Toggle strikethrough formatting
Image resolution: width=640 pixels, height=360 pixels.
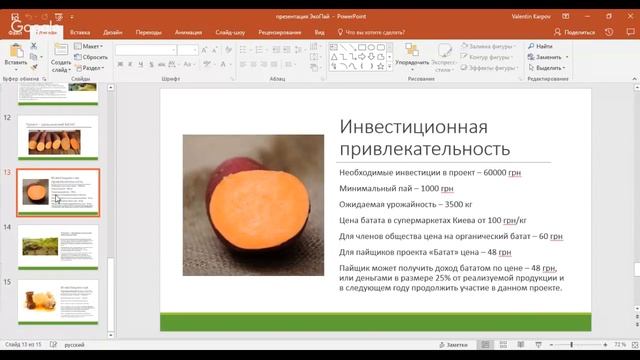(x=162, y=64)
